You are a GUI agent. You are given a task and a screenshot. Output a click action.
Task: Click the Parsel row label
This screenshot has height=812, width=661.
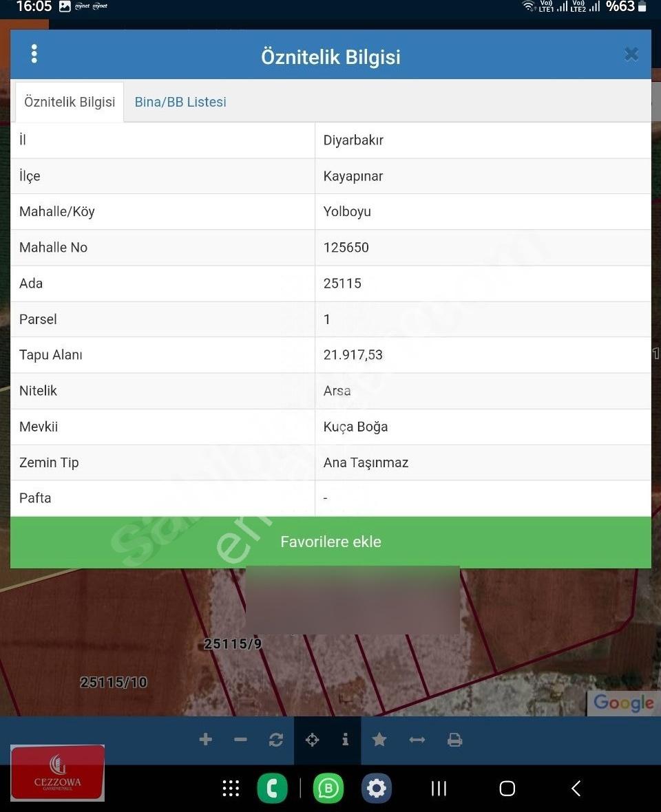38,319
